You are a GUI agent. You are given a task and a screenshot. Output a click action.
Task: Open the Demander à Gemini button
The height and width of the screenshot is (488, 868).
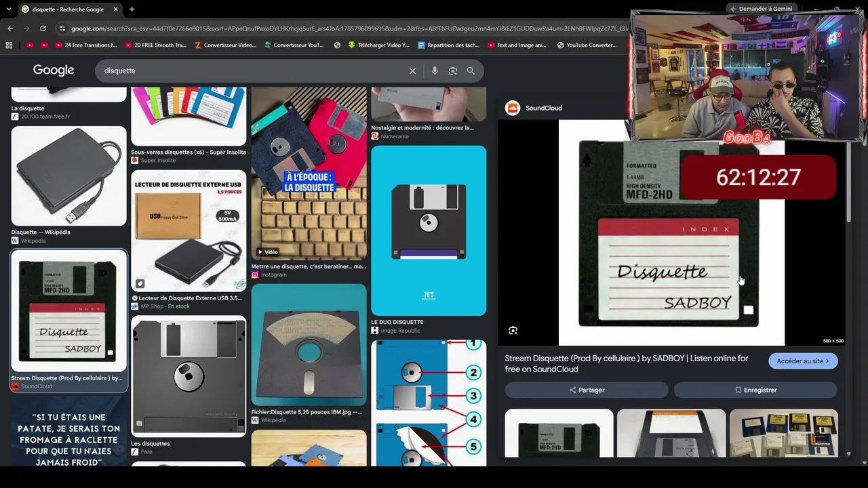coord(761,9)
